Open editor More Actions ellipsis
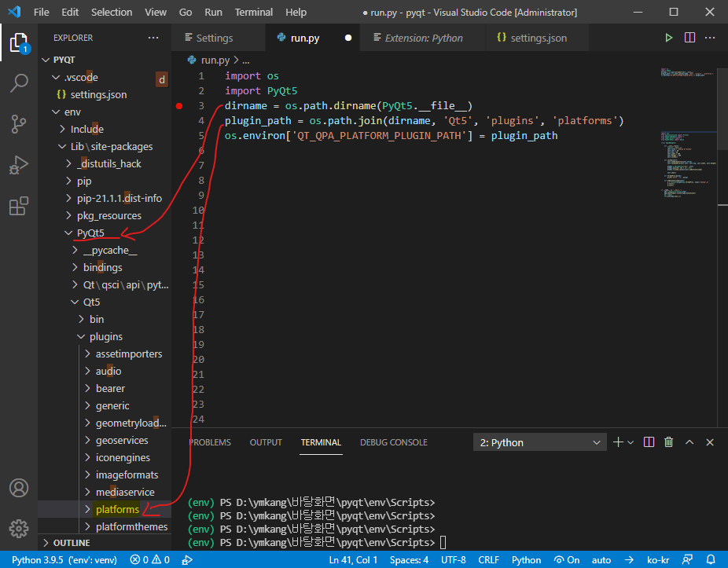728x568 pixels. click(710, 38)
